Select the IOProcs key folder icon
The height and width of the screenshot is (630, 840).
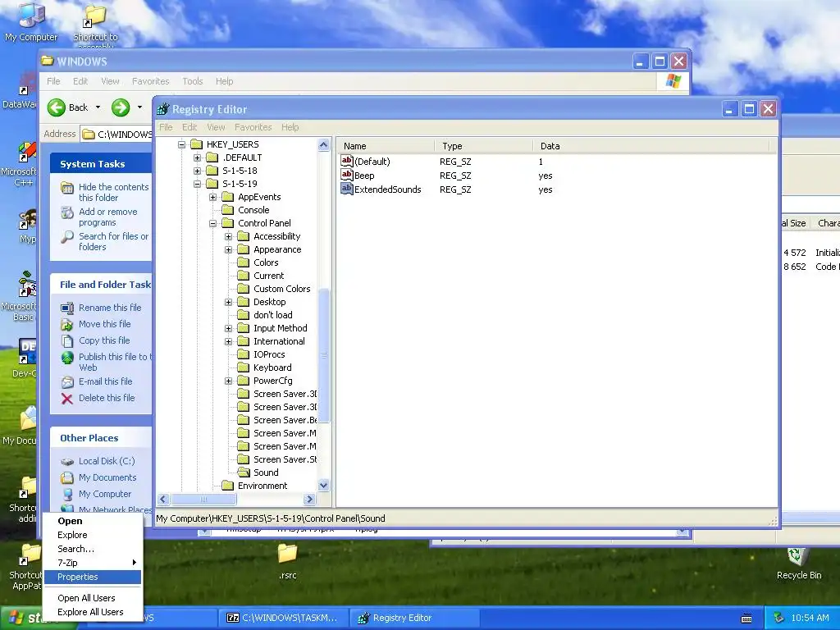(x=244, y=354)
